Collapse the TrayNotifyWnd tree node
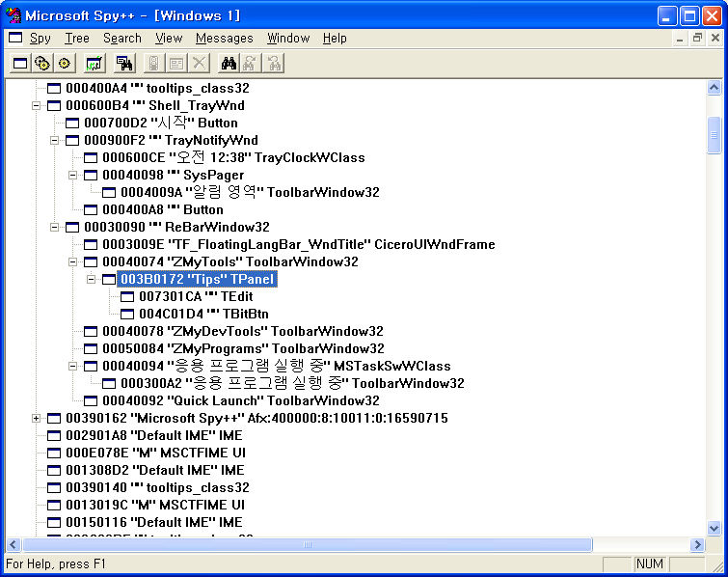The width and height of the screenshot is (728, 577). point(55,140)
